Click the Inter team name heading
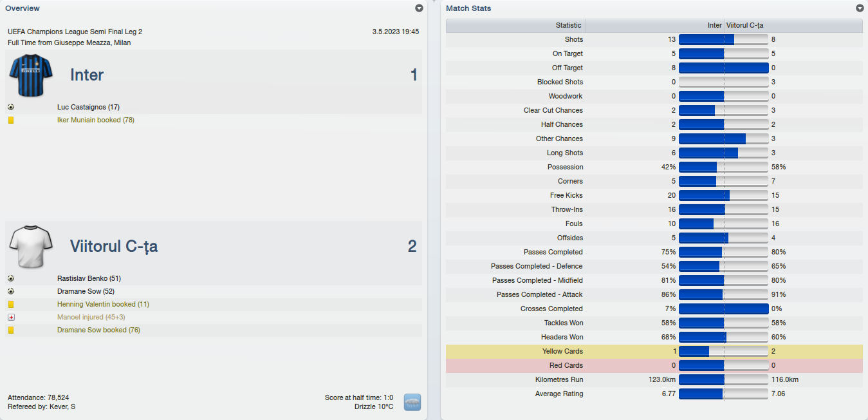 (87, 75)
